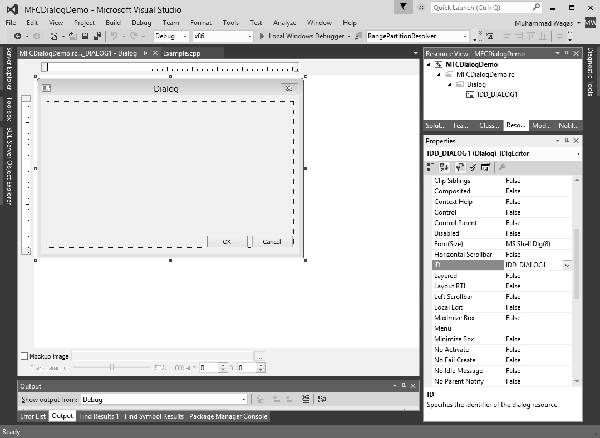600x438 pixels.
Task: Click the Offset X value field
Action: click(209, 368)
